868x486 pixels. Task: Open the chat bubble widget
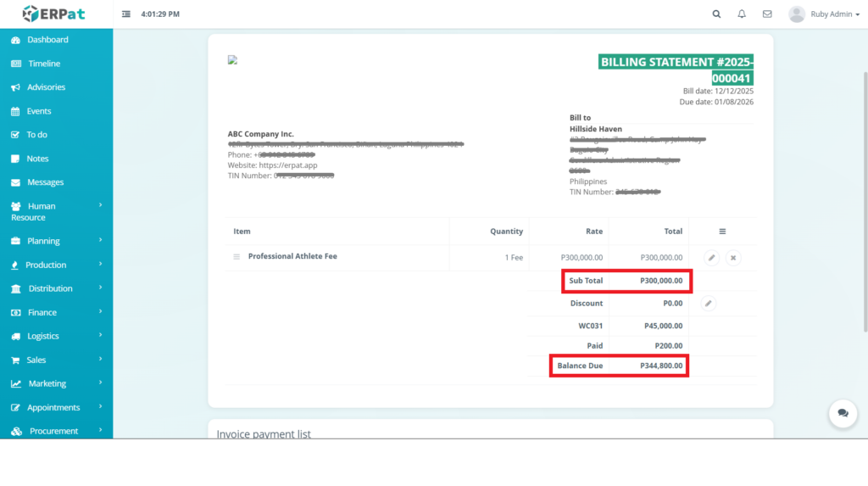tap(843, 413)
